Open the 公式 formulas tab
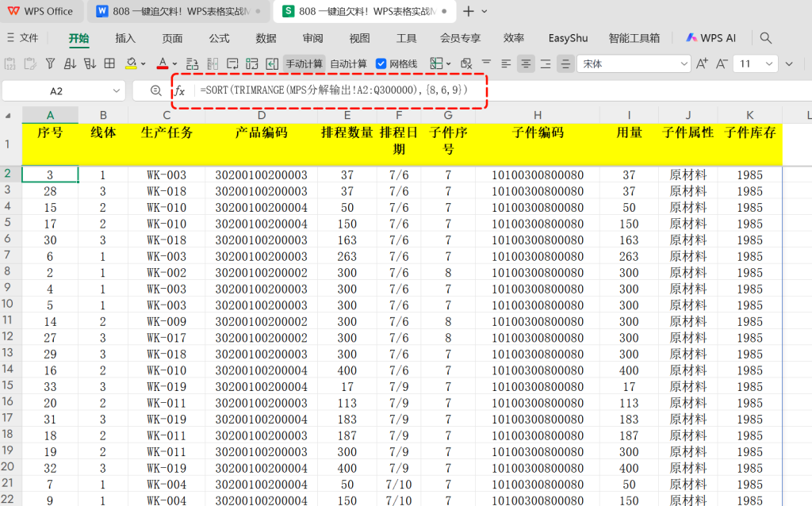 point(219,38)
